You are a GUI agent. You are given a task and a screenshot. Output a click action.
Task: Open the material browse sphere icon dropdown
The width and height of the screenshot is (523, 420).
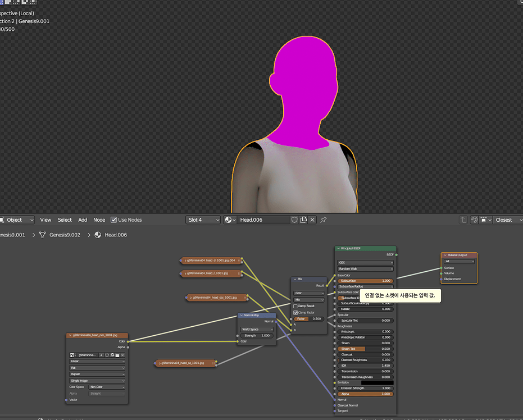[230, 220]
